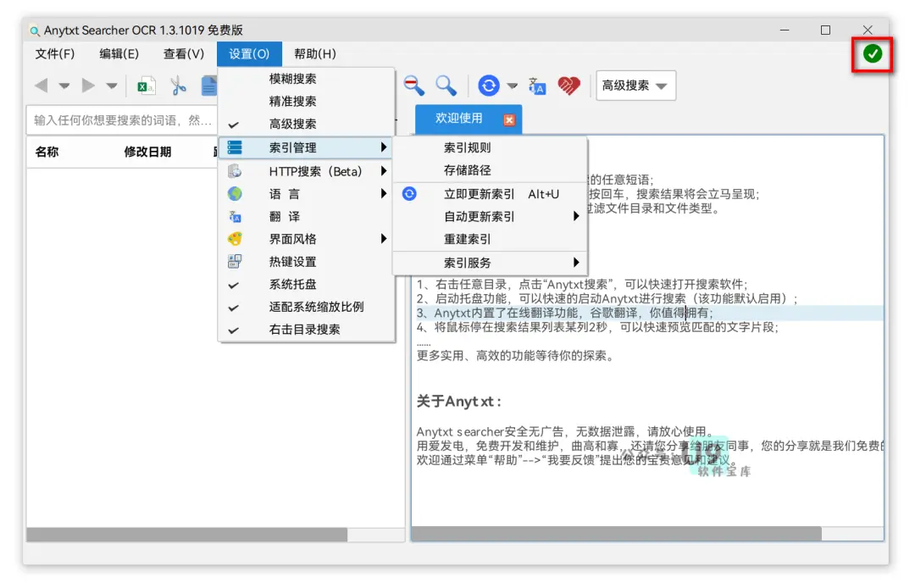Click the zoom out magnifier icon
The height and width of the screenshot is (588, 915).
point(413,86)
